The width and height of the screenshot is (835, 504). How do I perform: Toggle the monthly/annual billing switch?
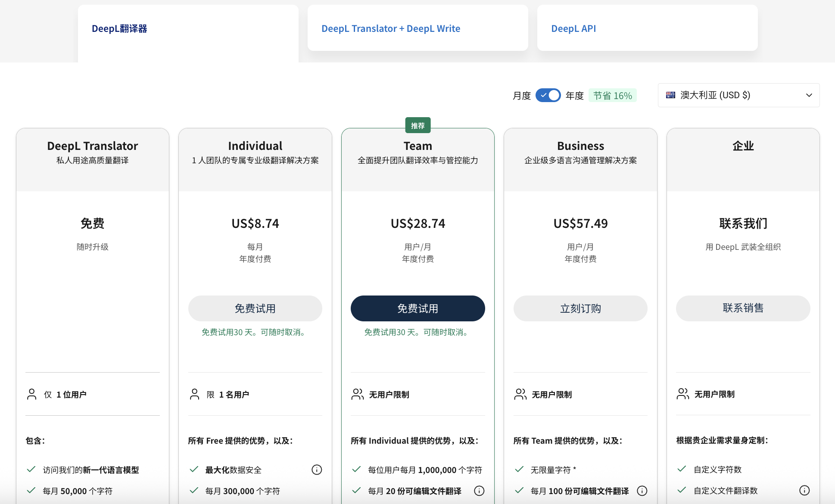point(548,95)
